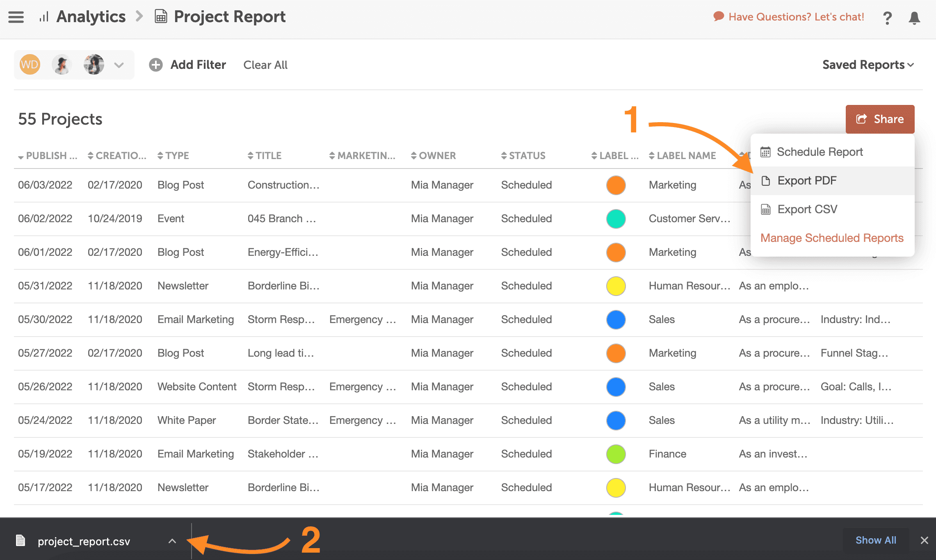Open Have Questions? Let's chat! link
Image resolution: width=936 pixels, height=560 pixels.
pos(789,17)
